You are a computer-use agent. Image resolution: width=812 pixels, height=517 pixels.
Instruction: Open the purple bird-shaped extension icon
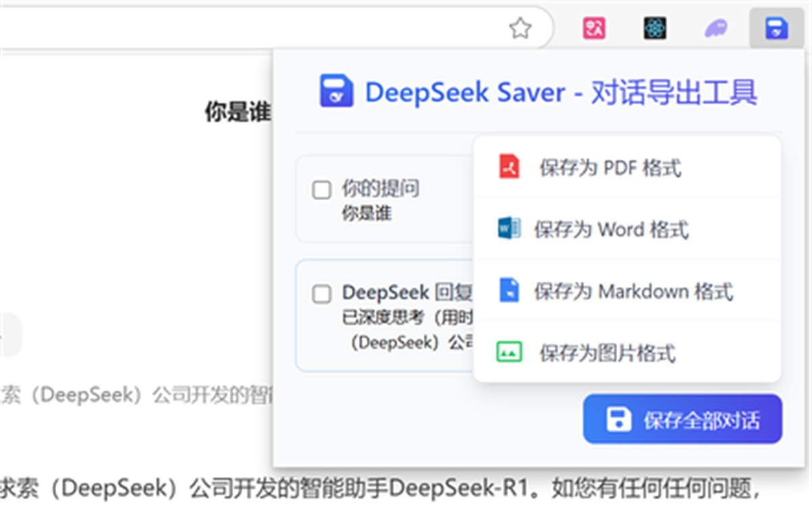tap(715, 28)
